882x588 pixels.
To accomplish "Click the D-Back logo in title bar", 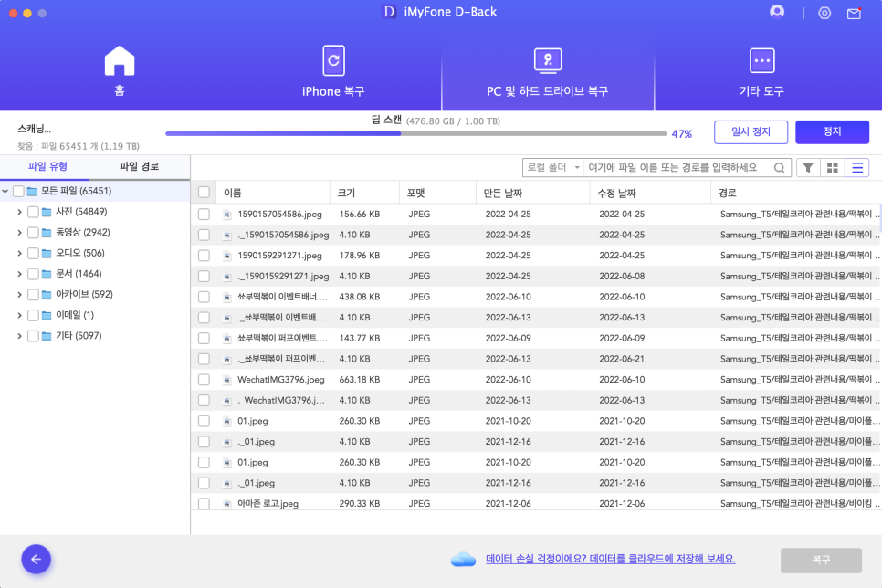I will point(389,12).
